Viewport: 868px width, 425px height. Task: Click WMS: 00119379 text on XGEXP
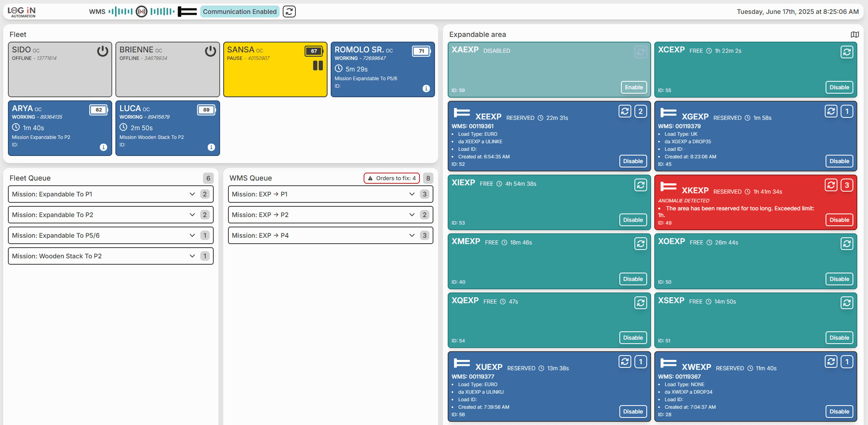(x=679, y=126)
